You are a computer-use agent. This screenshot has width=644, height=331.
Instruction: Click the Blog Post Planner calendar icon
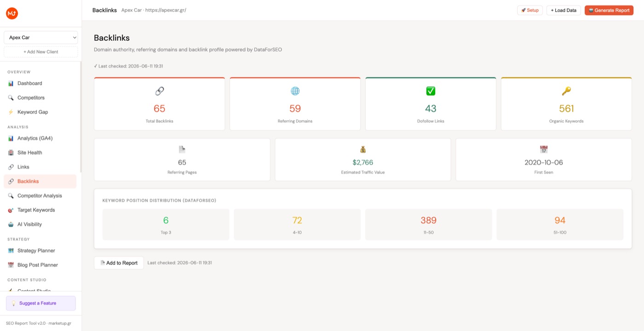pyautogui.click(x=11, y=265)
